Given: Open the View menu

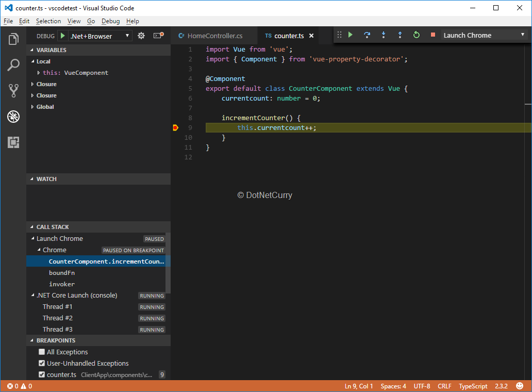Looking at the screenshot, I should click(74, 21).
